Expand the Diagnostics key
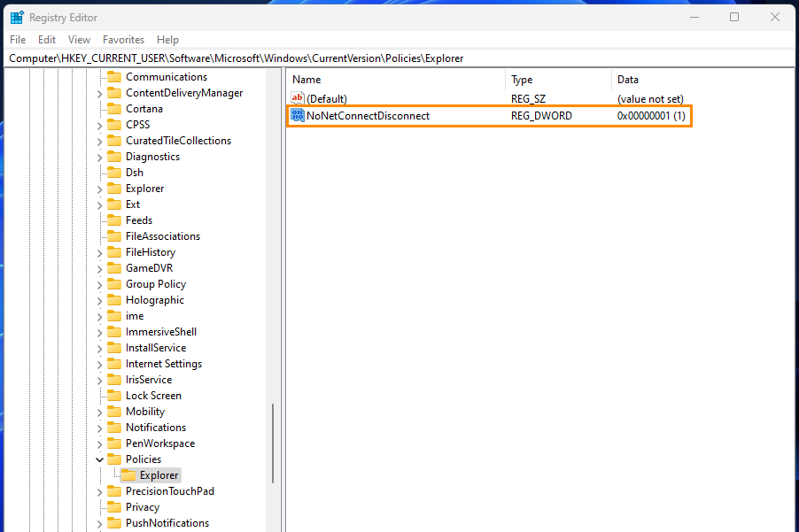The width and height of the screenshot is (799, 532). click(x=100, y=158)
